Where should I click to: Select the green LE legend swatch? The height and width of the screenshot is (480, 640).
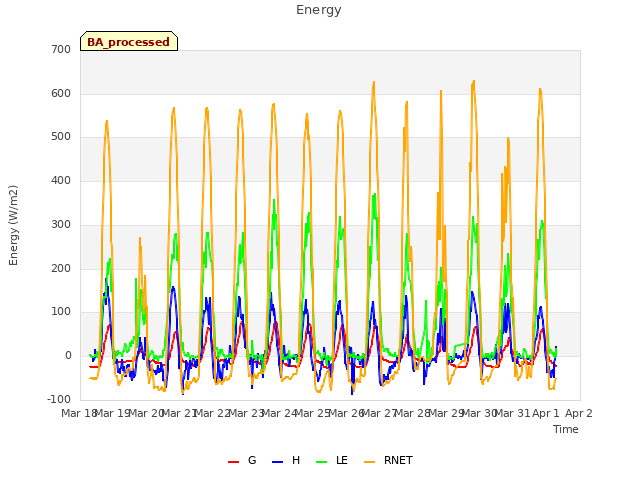(322, 462)
